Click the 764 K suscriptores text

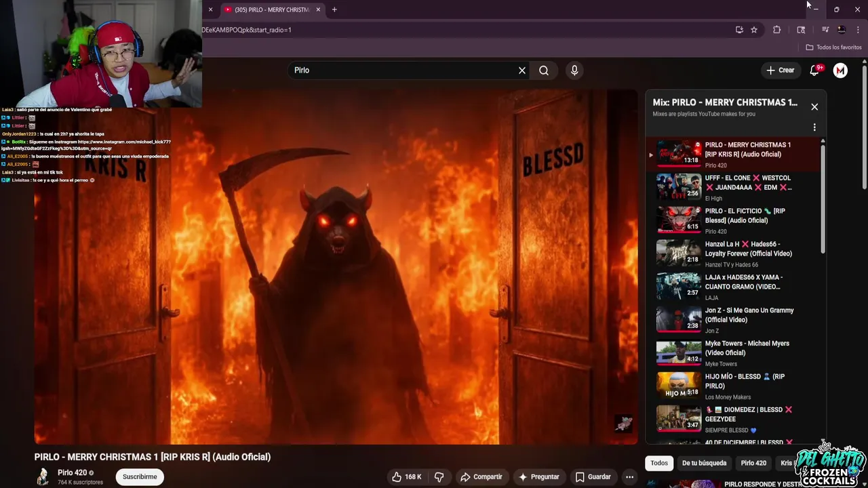(80, 483)
